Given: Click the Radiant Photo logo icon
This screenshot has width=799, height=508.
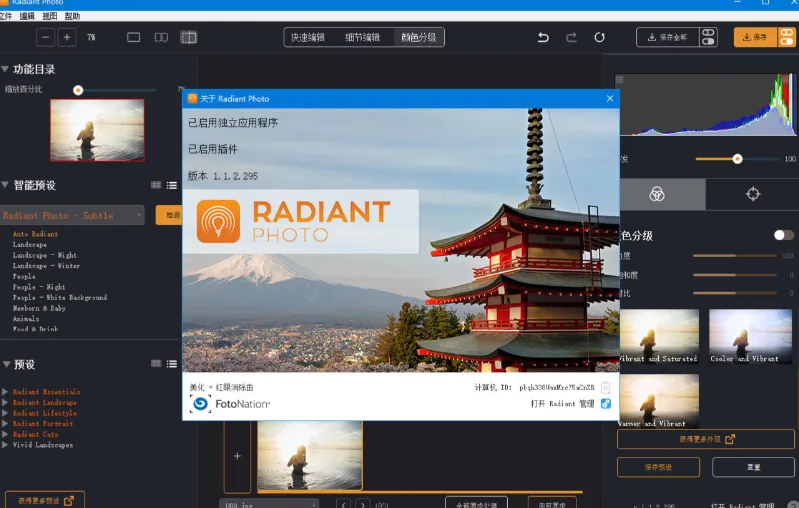Looking at the screenshot, I should (218, 222).
